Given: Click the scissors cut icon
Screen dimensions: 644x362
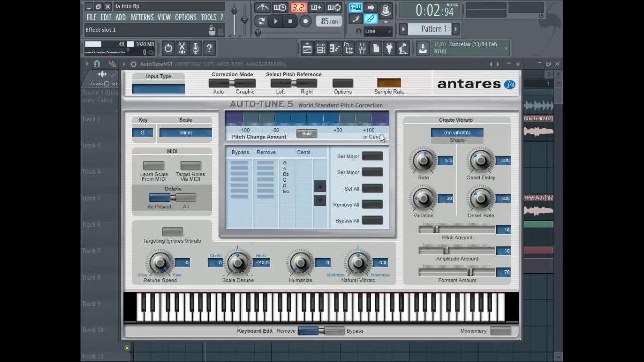Looking at the screenshot, I should click(182, 48).
